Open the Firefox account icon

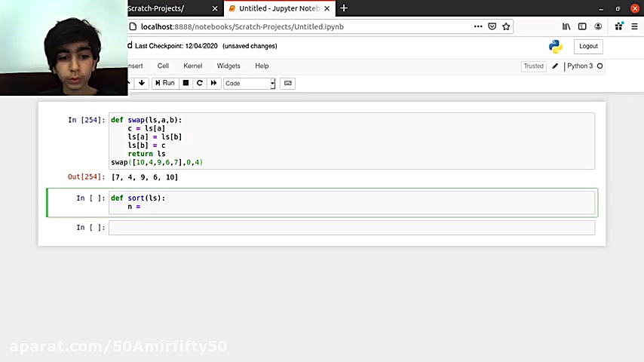pos(598,26)
